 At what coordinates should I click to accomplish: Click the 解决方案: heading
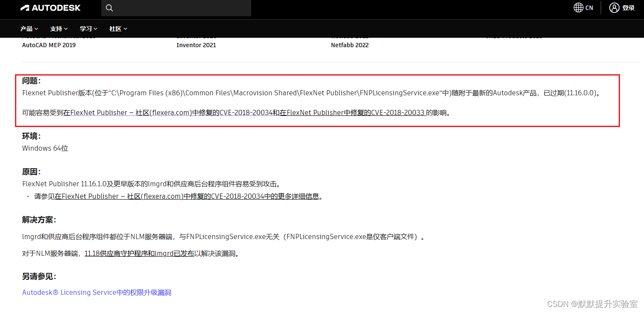pos(39,220)
